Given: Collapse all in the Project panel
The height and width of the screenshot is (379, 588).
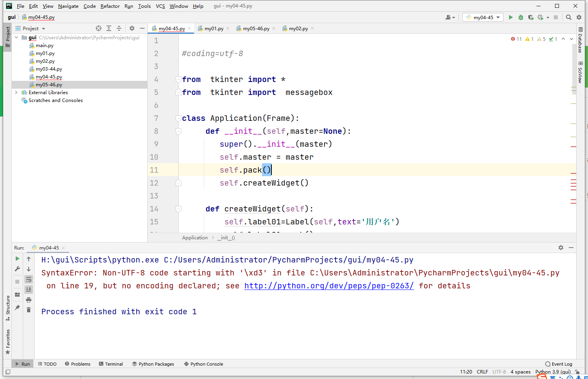Looking at the screenshot, I should pyautogui.click(x=119, y=28).
